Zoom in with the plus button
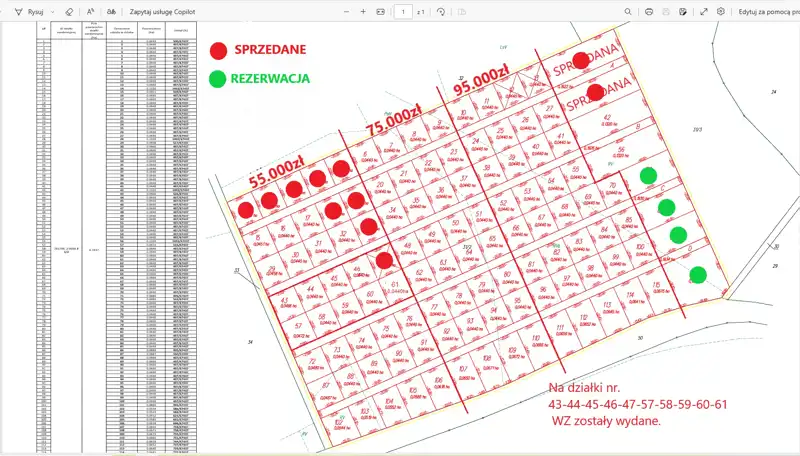Screen dimensions: 800x456 [363, 11]
